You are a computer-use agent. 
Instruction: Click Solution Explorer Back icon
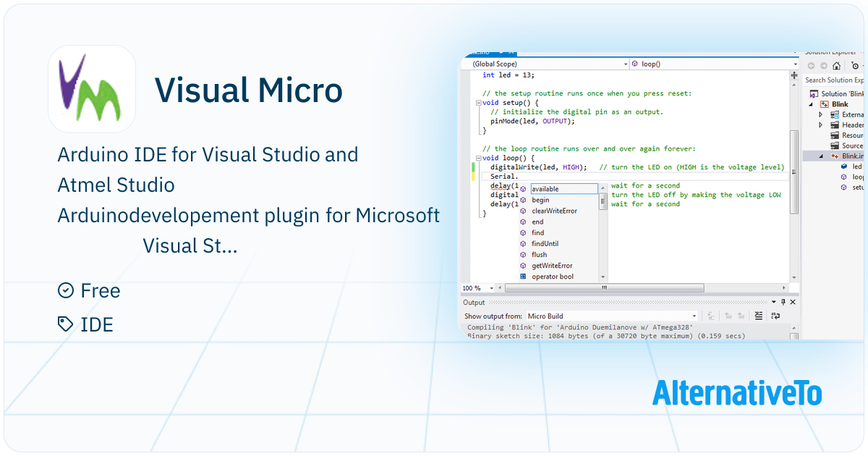pos(810,65)
